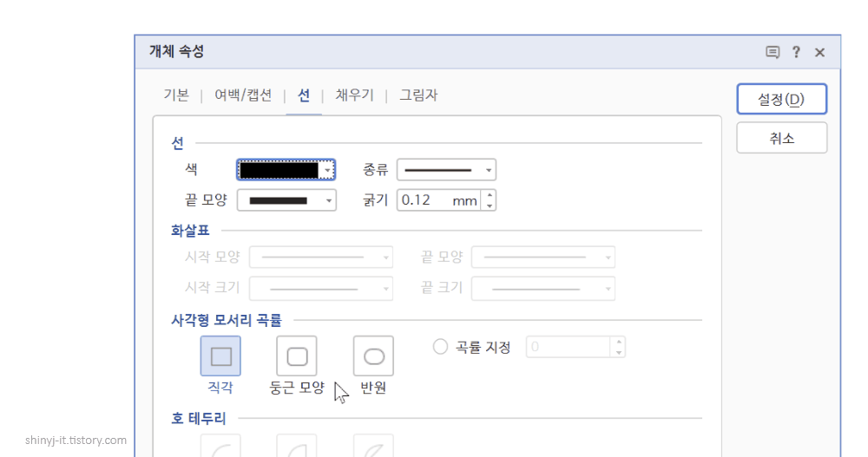Screen dimensions: 868x457
Task: Click the 굵기 thickness input field
Action: (439, 200)
